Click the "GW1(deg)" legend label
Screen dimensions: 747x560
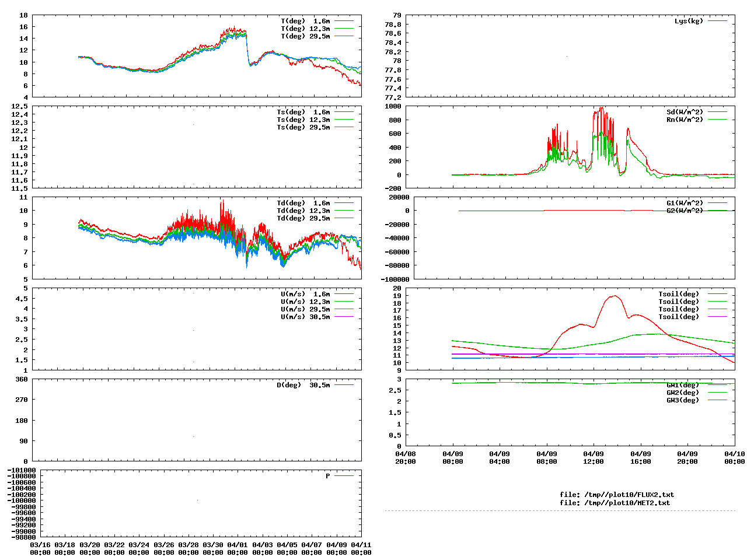683,385
